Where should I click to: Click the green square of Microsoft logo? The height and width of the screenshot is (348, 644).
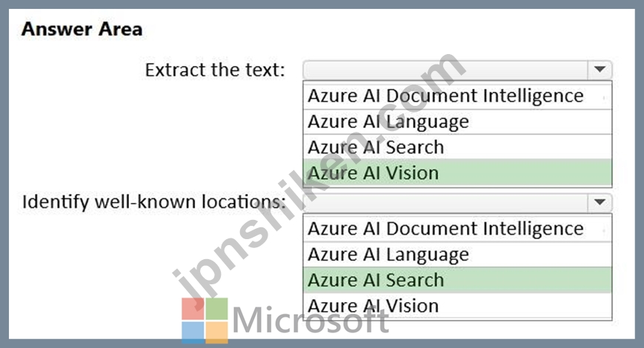(x=216, y=309)
